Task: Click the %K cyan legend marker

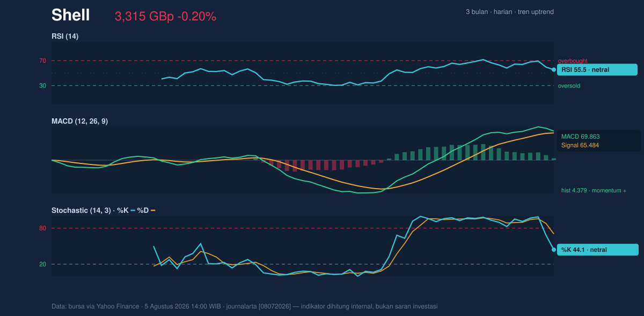Action: pos(133,211)
